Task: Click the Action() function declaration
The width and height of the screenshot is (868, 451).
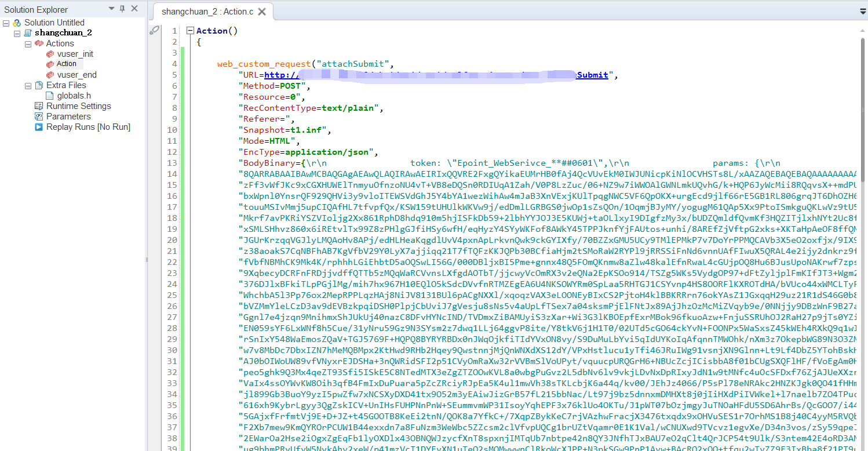Action: point(217,31)
